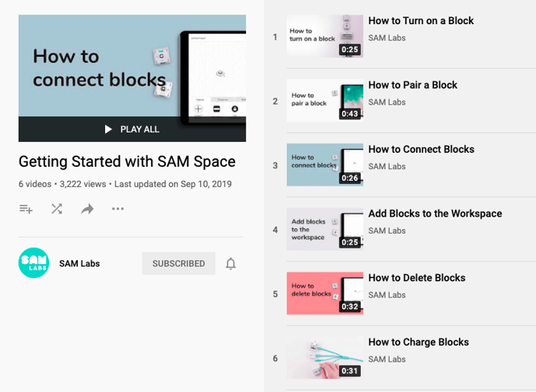The width and height of the screenshot is (536, 392).
Task: Open video thumbnail 'How to turn on a block'
Action: pos(325,37)
